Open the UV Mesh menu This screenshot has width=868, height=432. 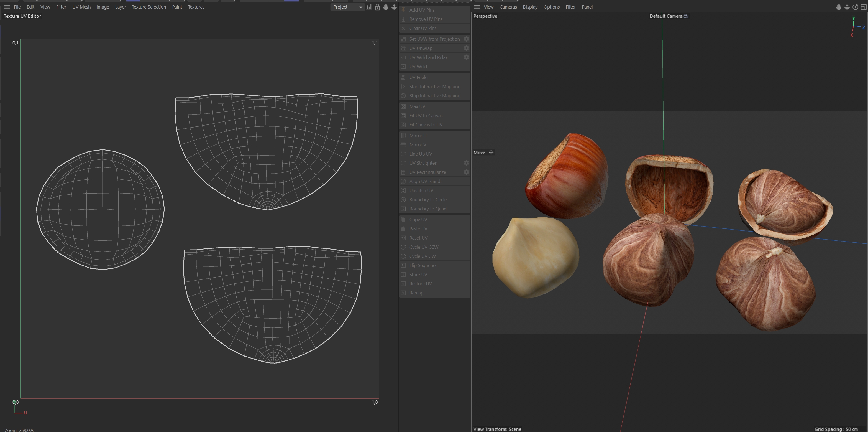tap(81, 7)
